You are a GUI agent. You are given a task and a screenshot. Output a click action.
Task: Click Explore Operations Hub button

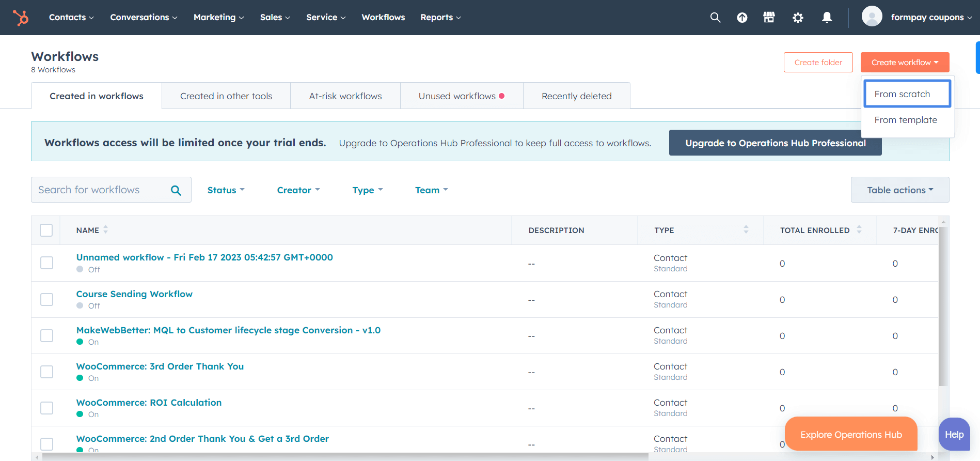pos(851,435)
